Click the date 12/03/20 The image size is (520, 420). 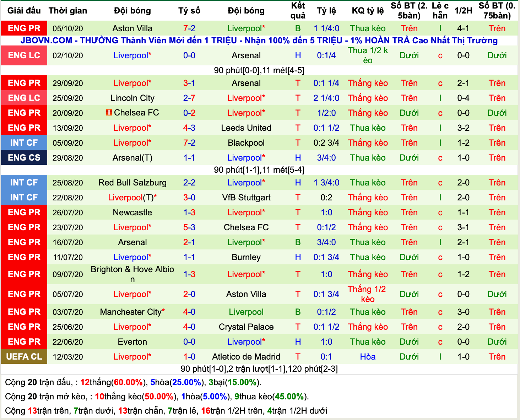pyautogui.click(x=68, y=357)
